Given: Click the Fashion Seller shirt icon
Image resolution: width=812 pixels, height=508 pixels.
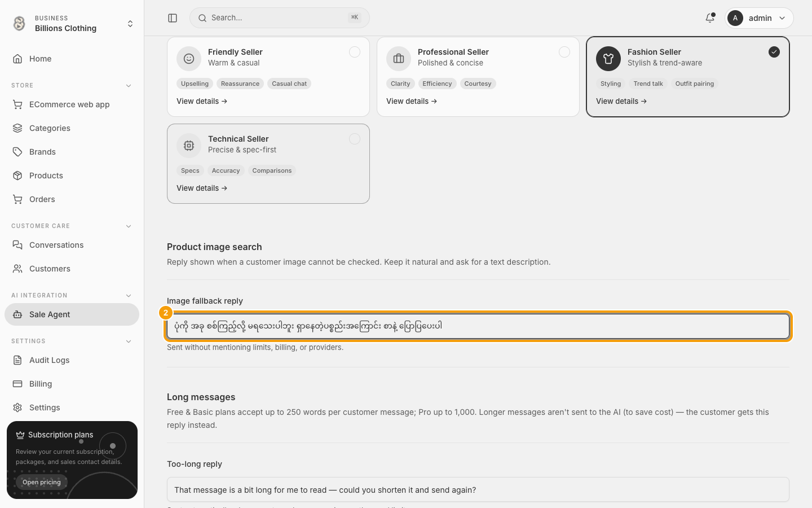Looking at the screenshot, I should (608, 59).
